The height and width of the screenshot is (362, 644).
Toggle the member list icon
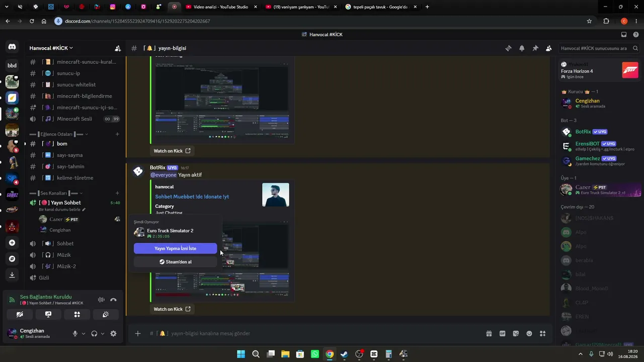pyautogui.click(x=548, y=48)
